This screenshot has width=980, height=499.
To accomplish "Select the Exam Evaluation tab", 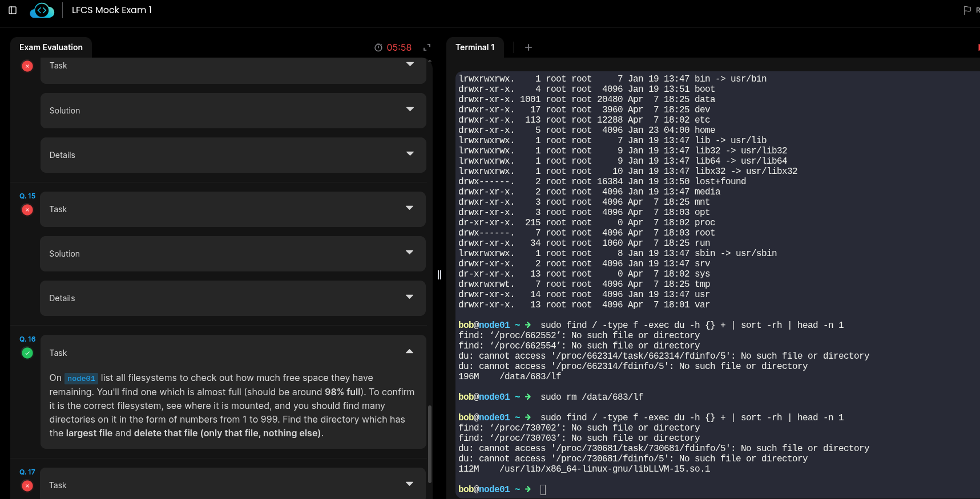I will (x=51, y=47).
